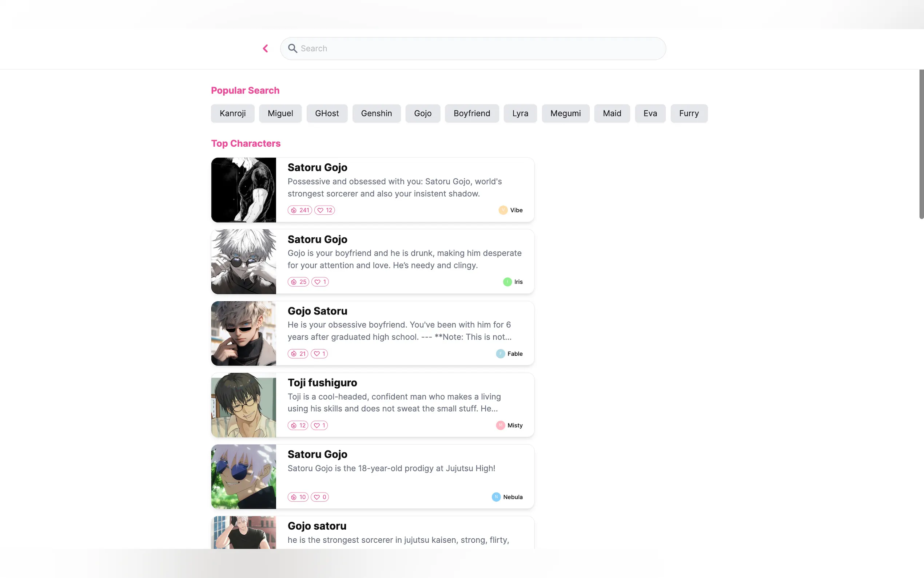
Task: Focus the Search input field
Action: (x=478, y=48)
